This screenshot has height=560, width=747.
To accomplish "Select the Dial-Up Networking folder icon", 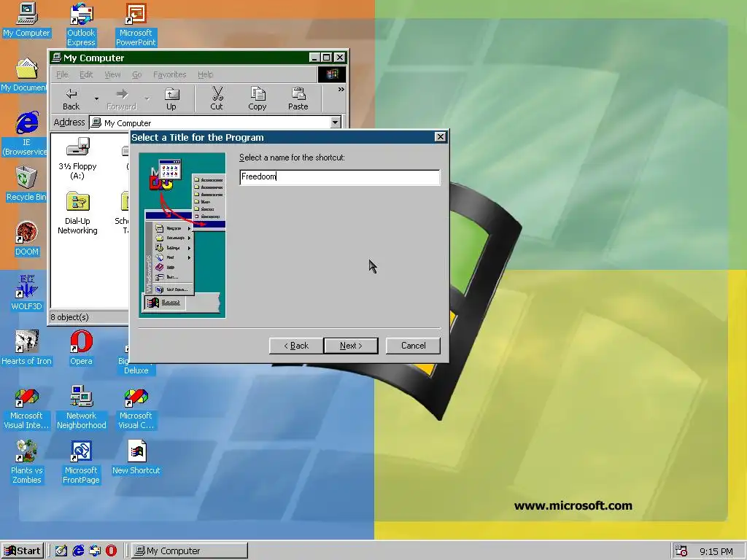I will [77, 213].
